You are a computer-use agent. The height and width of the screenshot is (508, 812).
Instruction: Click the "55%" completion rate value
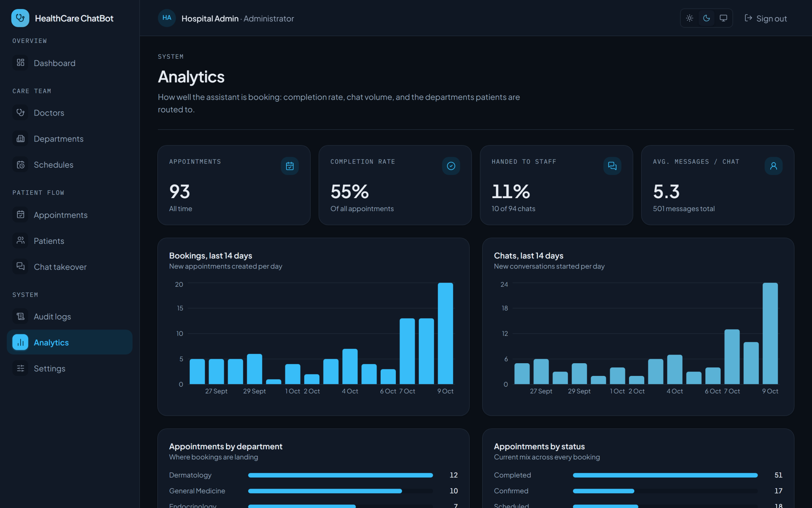click(x=350, y=191)
